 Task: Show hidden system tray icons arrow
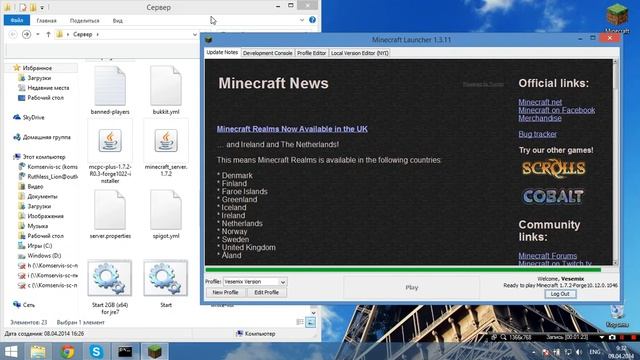click(x=533, y=352)
